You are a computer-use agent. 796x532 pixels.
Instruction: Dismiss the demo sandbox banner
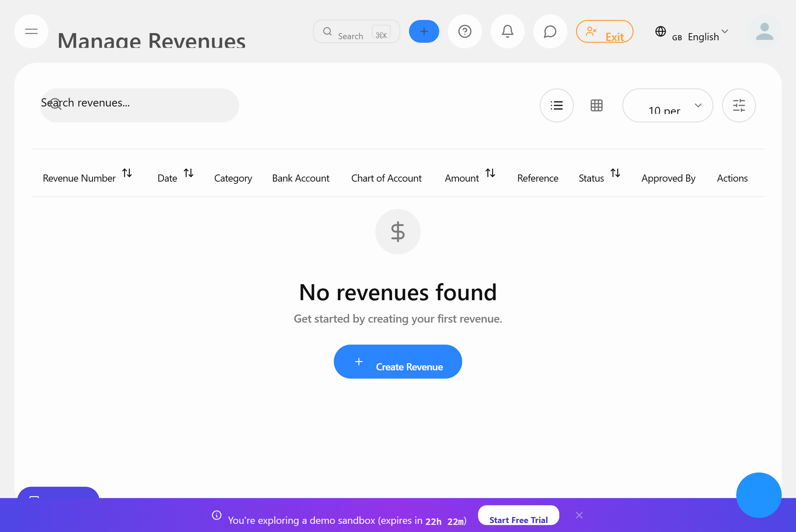point(579,515)
